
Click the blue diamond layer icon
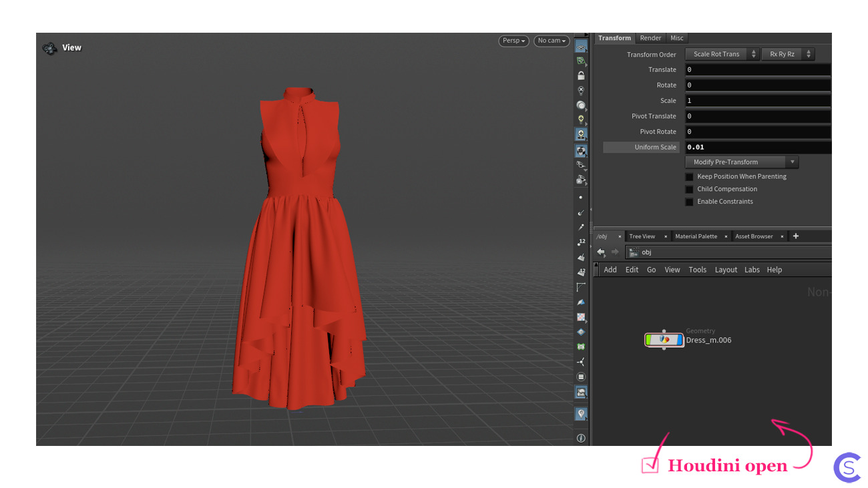pos(581,332)
